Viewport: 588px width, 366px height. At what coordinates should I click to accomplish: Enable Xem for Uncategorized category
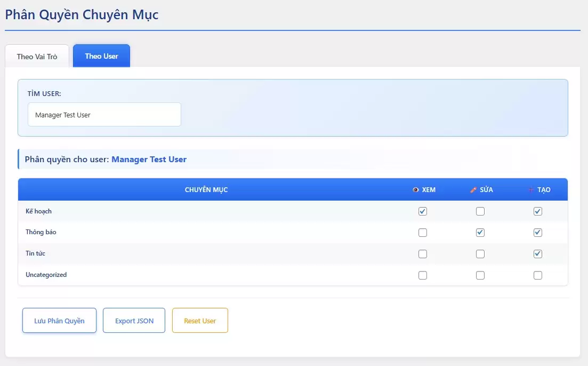[423, 275]
